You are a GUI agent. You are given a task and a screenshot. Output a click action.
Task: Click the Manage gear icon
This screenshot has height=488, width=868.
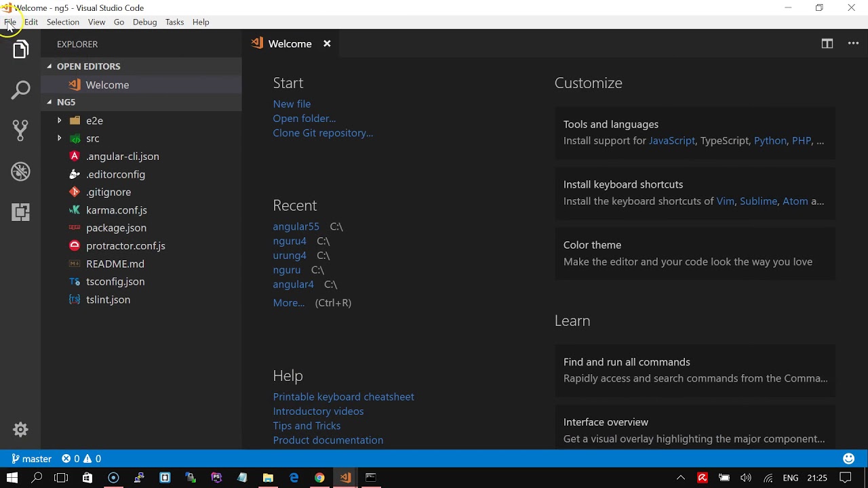coord(20,429)
